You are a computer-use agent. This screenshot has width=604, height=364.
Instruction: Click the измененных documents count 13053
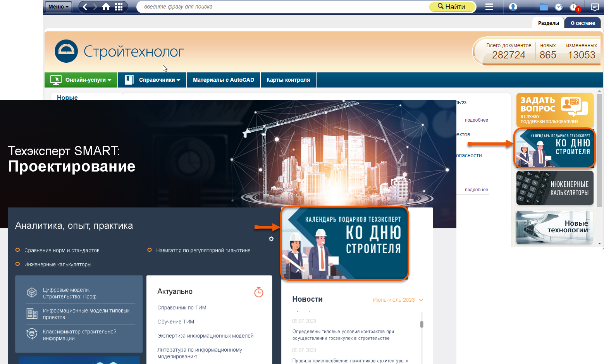[582, 55]
